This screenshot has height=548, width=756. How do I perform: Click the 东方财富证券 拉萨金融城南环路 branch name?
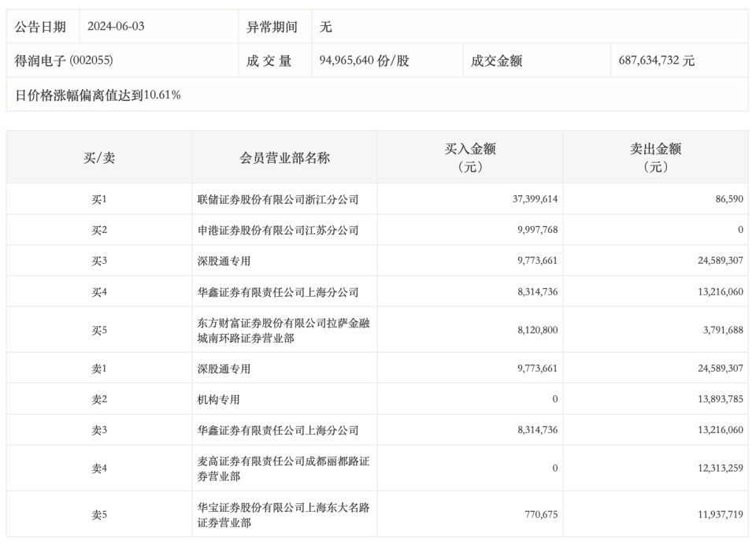tap(284, 329)
